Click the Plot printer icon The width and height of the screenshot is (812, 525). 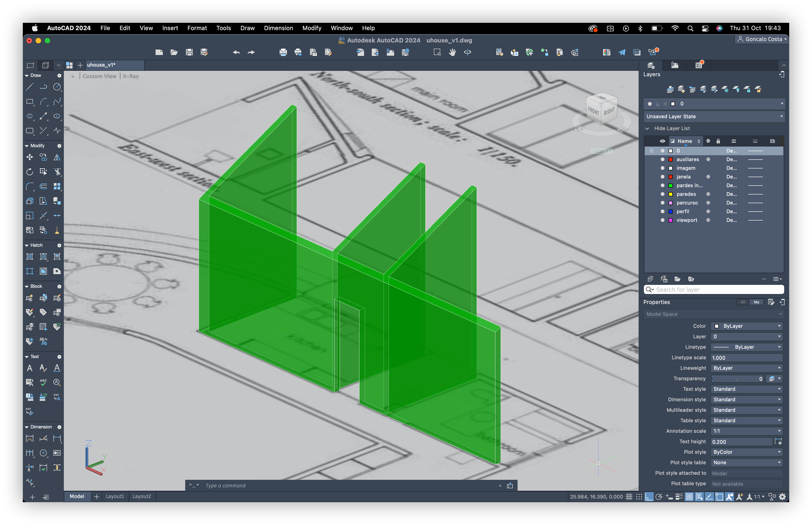(283, 52)
